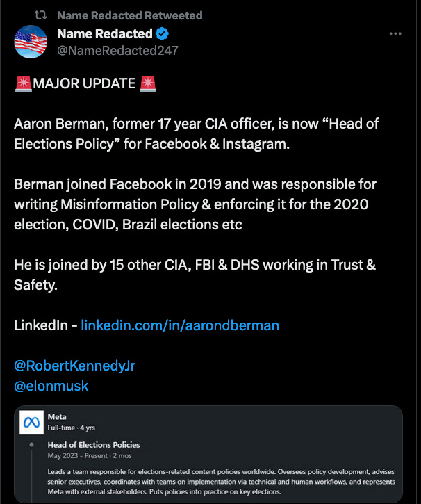Open the three-dot more options menu
421x504 pixels.
coord(395,34)
